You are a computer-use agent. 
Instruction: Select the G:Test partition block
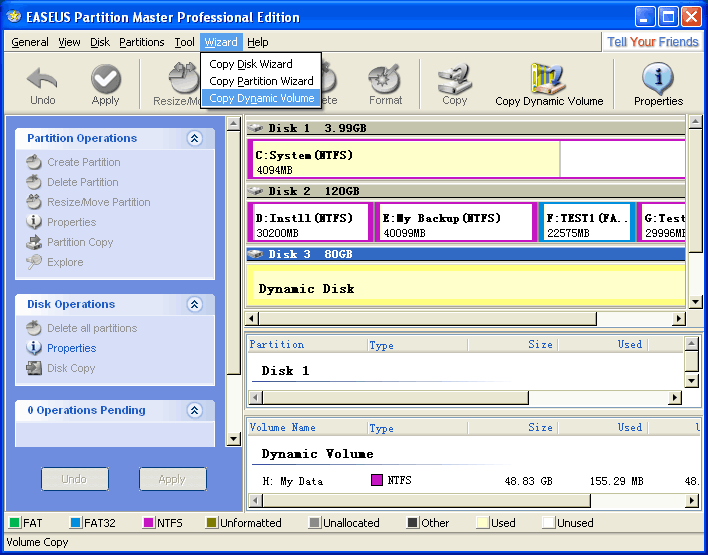coord(661,222)
